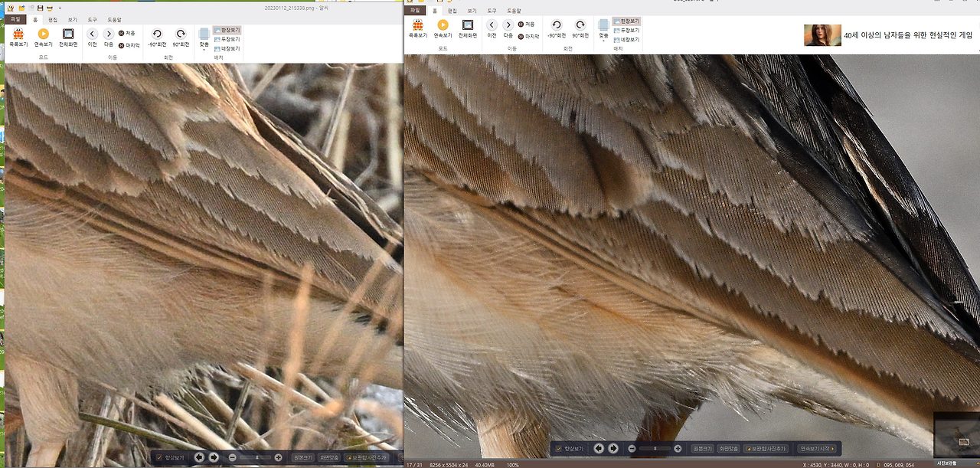Select single-page view (한장보기) in right window
This screenshot has width=980, height=468.
coord(626,21)
